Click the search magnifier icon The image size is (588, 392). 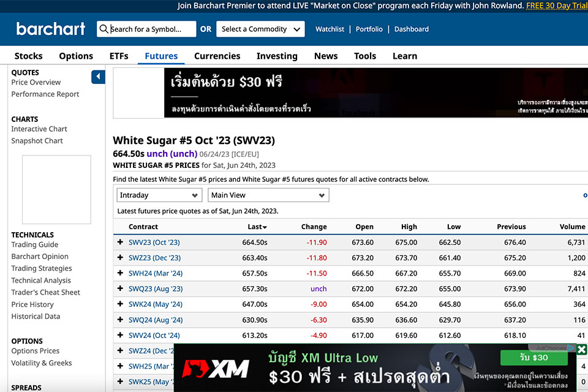coord(104,29)
